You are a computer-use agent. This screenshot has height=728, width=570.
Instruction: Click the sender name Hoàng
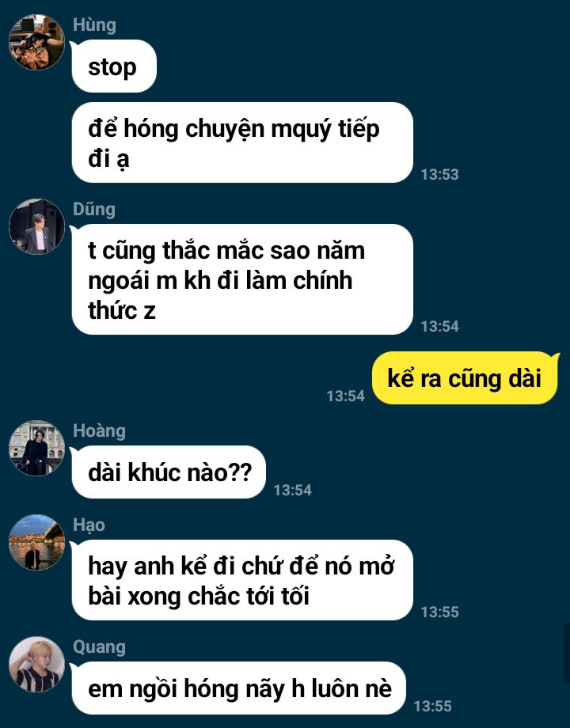(x=99, y=430)
